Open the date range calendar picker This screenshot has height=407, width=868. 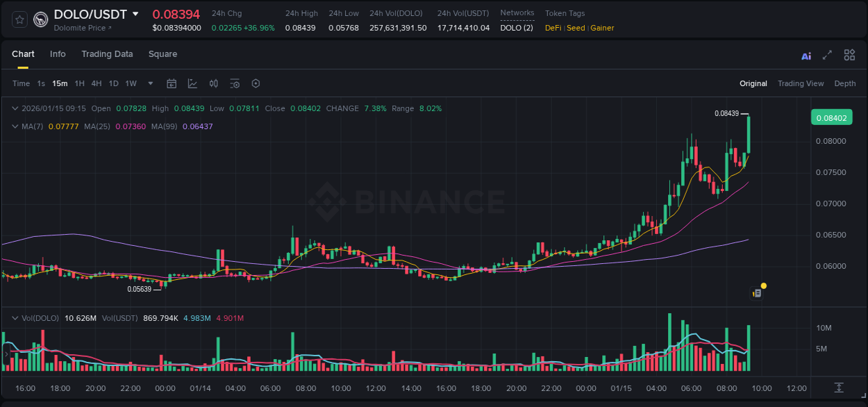click(x=172, y=83)
